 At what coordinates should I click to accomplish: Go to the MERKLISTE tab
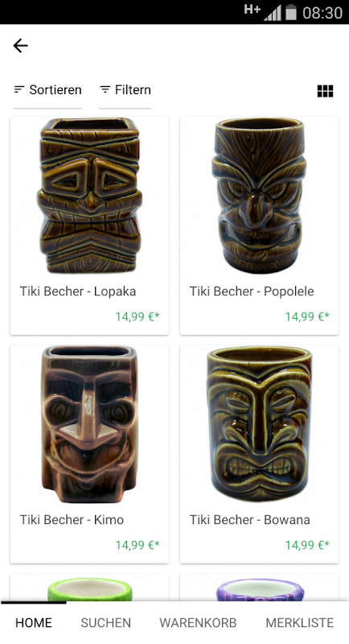click(299, 622)
